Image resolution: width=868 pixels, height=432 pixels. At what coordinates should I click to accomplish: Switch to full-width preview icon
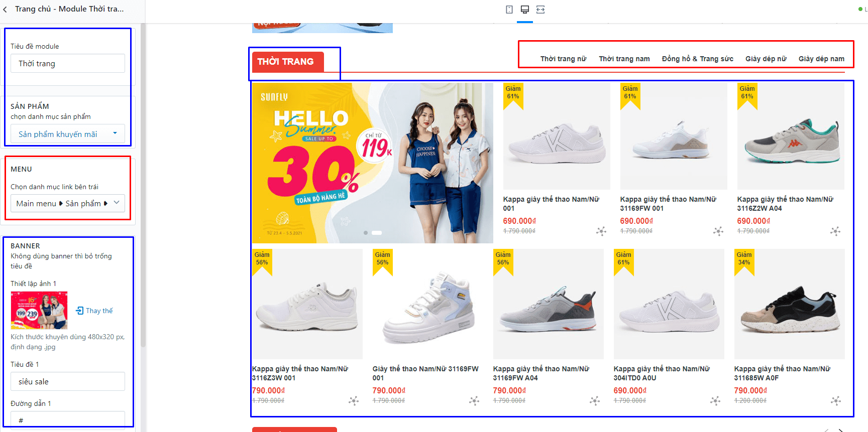[x=540, y=10]
